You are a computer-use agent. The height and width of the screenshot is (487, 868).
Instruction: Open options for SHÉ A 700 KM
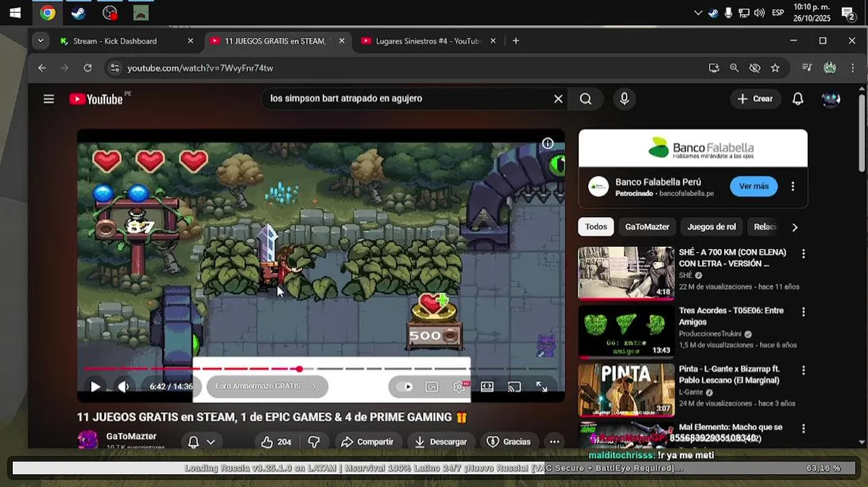pyautogui.click(x=803, y=254)
